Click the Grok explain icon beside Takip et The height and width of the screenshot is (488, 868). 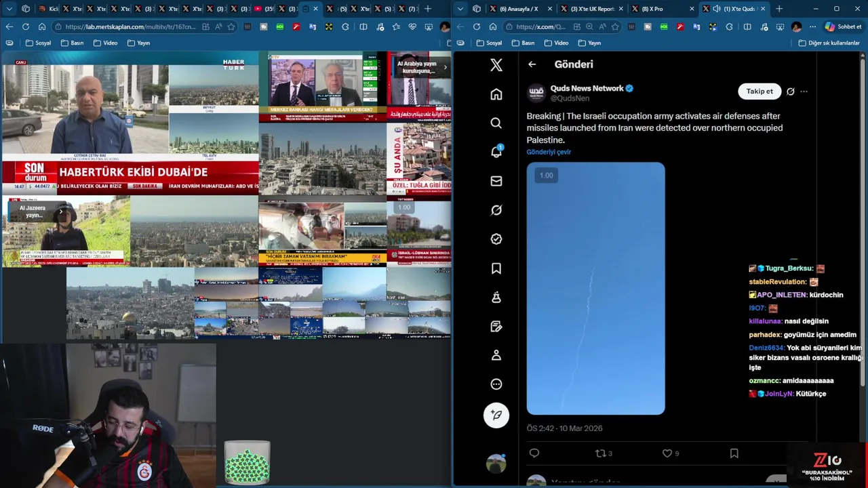point(790,91)
